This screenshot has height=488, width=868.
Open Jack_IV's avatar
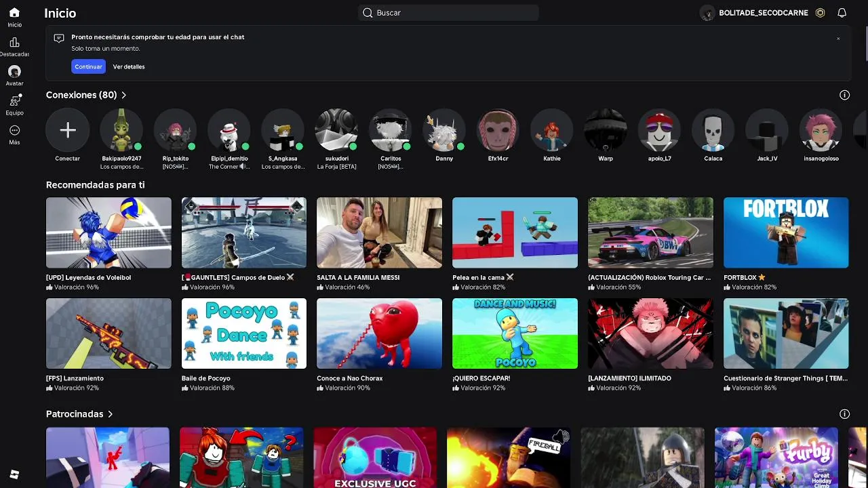pos(767,130)
